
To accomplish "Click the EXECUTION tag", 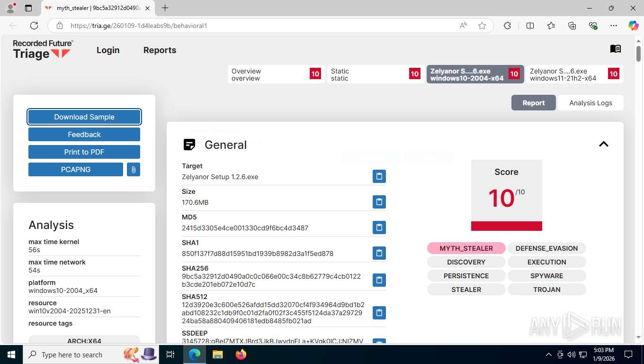I will tap(547, 262).
